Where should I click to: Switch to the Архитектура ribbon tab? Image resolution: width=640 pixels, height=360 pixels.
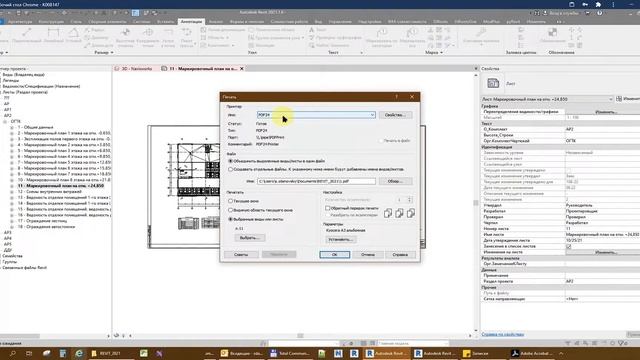(20, 22)
